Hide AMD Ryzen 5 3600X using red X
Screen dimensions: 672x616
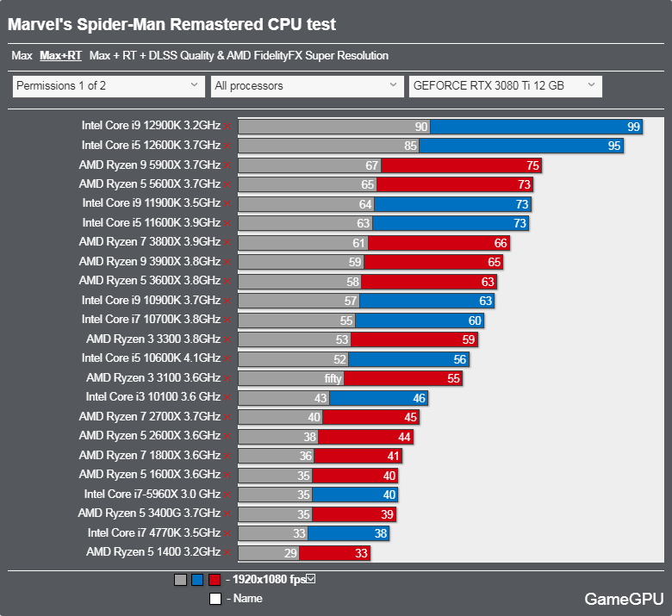(x=227, y=282)
